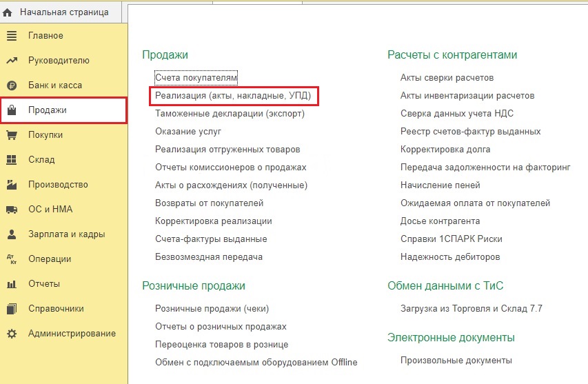Open Переоценка товаров в рознице

[x=222, y=345]
